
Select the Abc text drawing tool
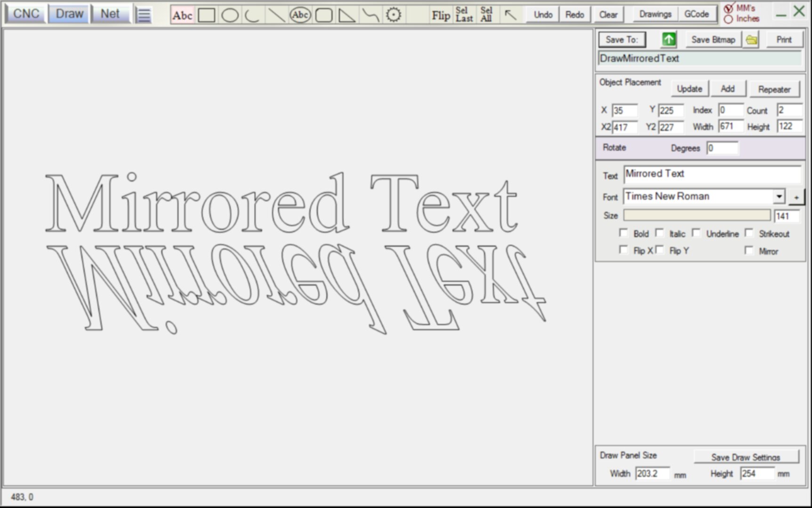182,16
